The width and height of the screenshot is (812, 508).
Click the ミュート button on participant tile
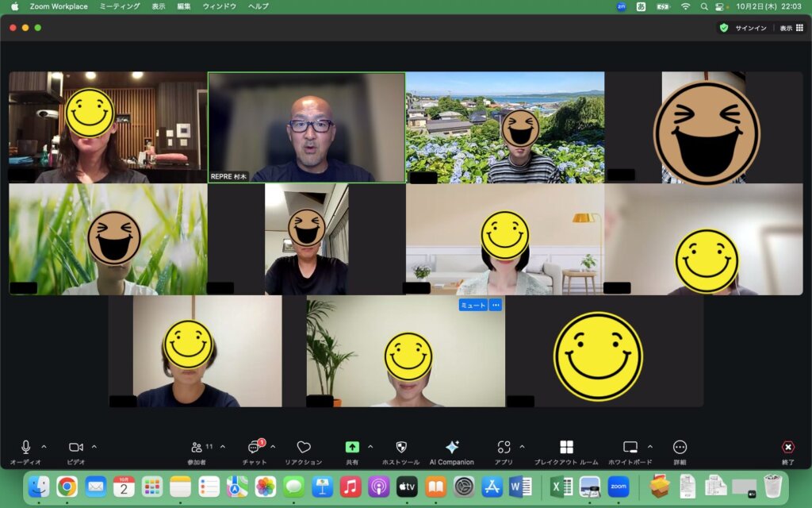(x=473, y=306)
